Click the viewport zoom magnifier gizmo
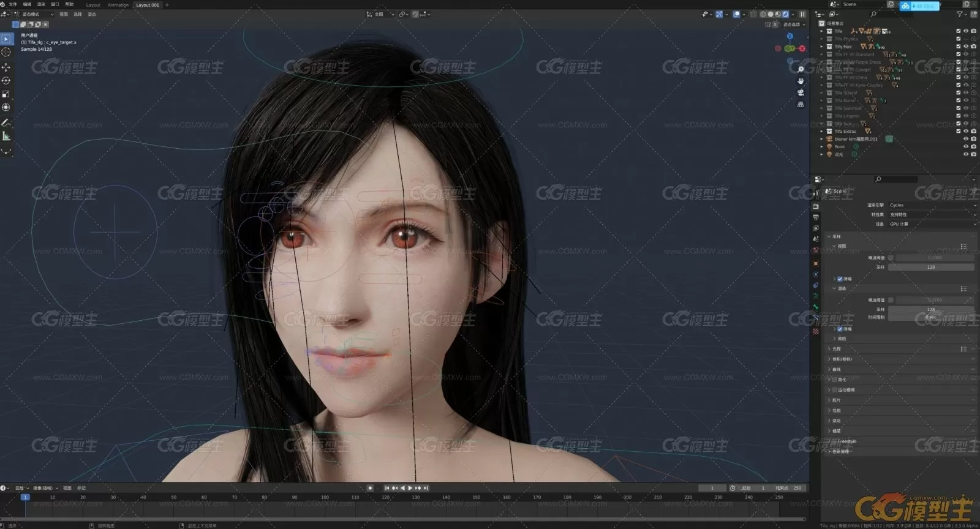The width and height of the screenshot is (980, 529). click(801, 69)
